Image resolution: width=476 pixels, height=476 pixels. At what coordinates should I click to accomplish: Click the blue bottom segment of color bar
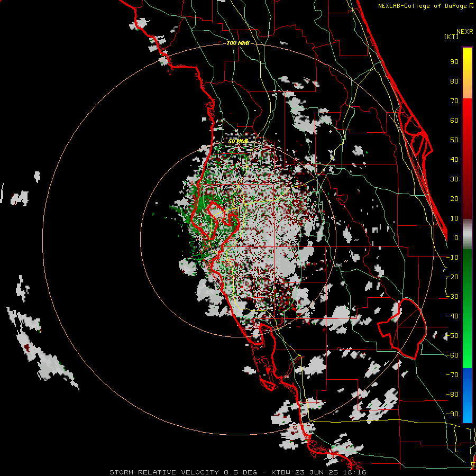pyautogui.click(x=467, y=396)
